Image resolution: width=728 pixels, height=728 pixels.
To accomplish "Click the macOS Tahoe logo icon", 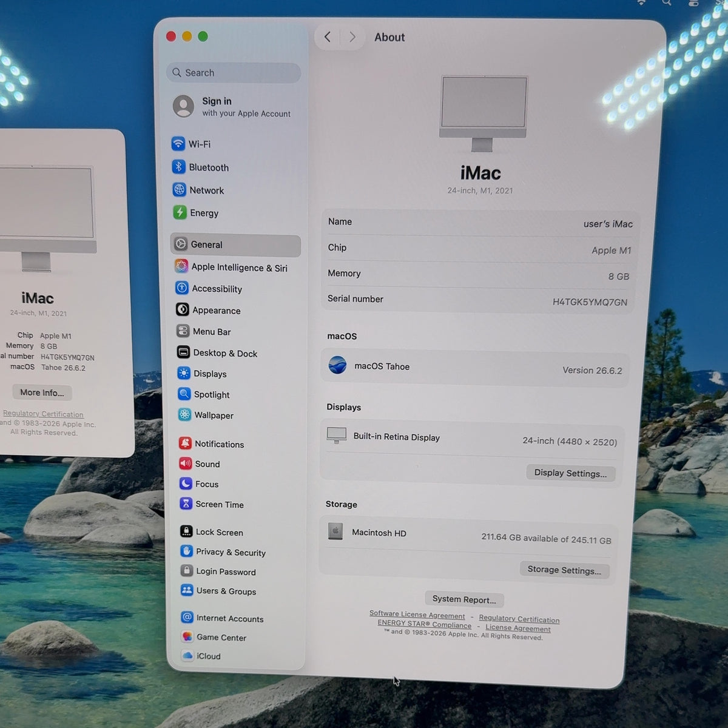I will [x=337, y=365].
